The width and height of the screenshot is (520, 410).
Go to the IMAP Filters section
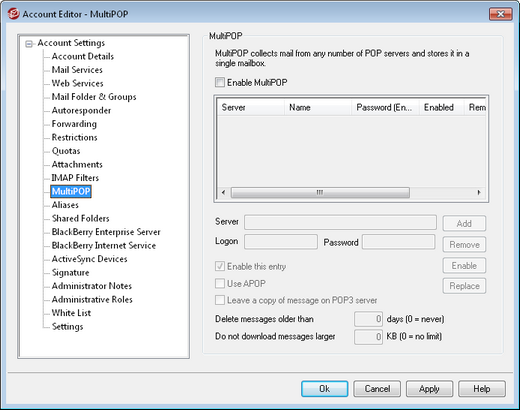pyautogui.click(x=75, y=178)
